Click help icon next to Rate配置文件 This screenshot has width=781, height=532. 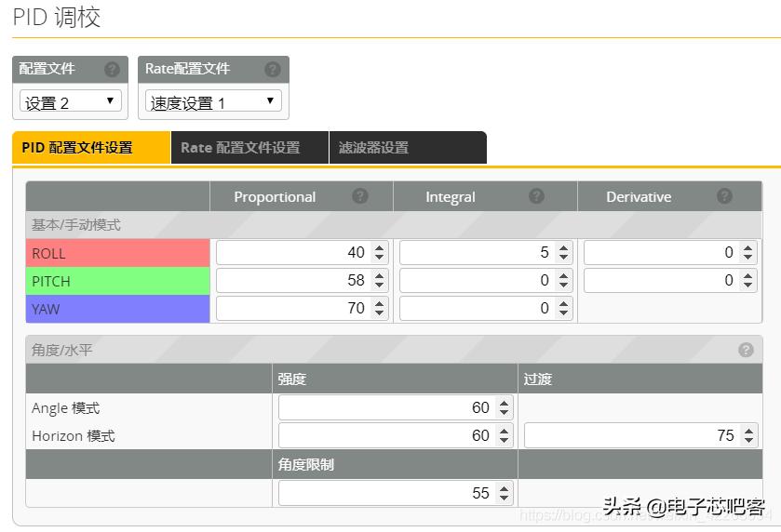click(273, 69)
